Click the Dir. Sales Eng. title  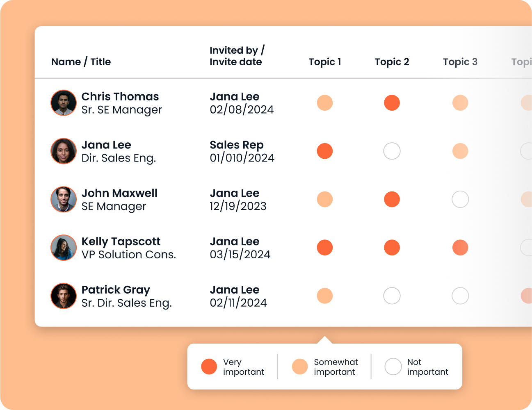coord(119,158)
